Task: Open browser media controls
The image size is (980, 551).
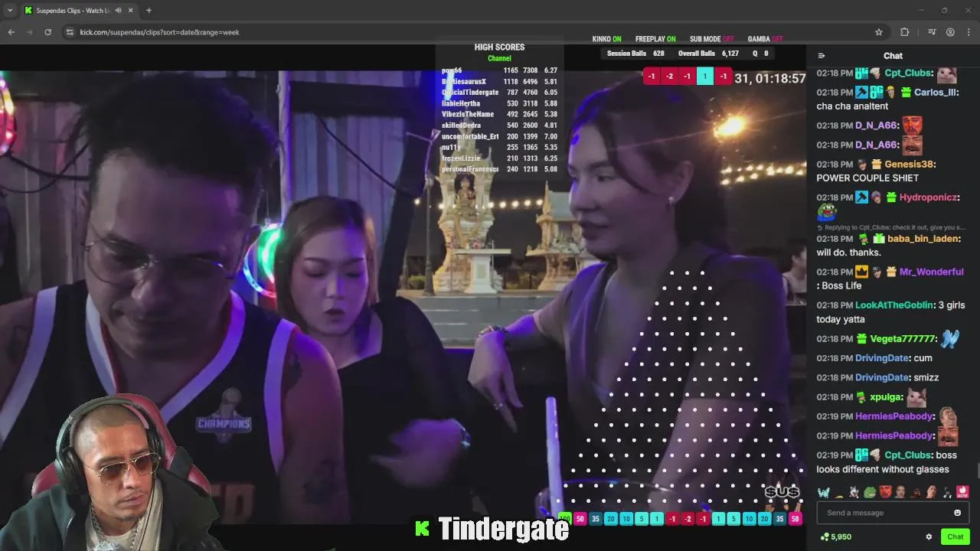Action: click(931, 32)
